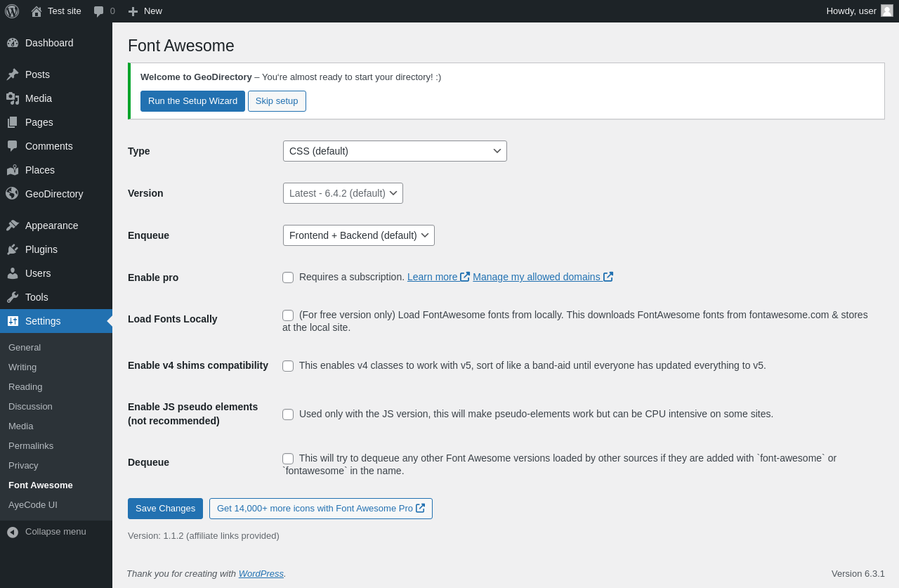Enable the Enable pro checkbox
Screen dimensions: 899x588
tap(288, 277)
